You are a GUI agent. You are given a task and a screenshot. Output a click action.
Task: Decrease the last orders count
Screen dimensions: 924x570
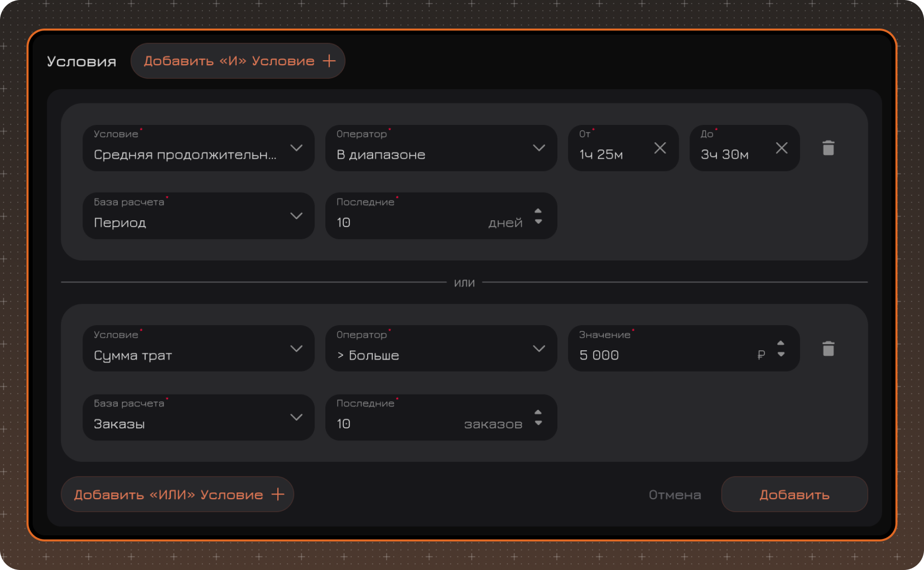click(538, 423)
